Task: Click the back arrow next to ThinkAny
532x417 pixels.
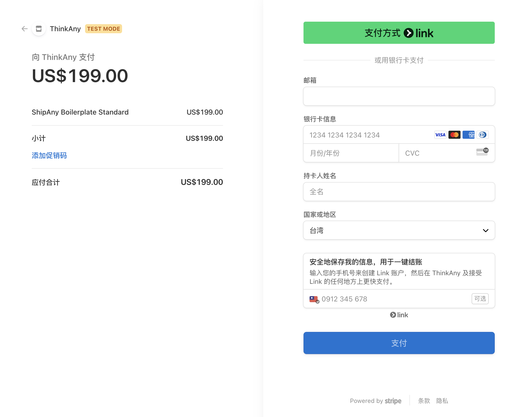Action: pos(24,29)
